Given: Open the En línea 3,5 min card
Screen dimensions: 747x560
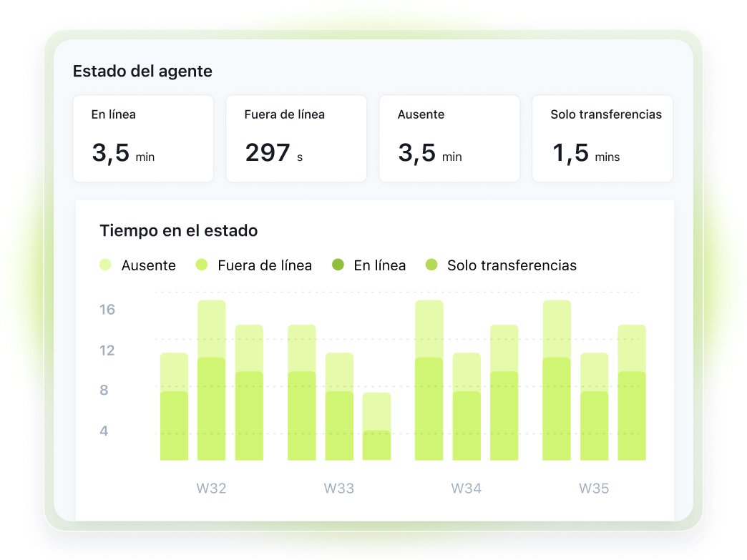Looking at the screenshot, I should tap(143, 139).
